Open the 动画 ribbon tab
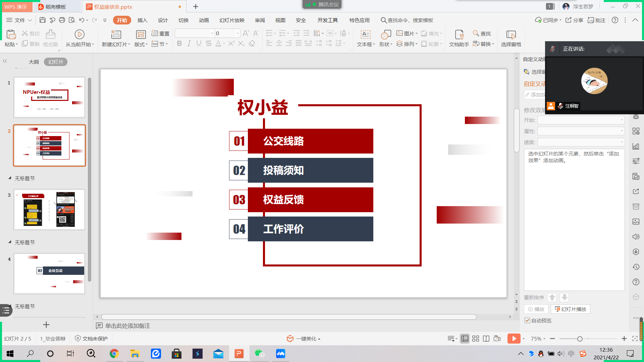The width and height of the screenshot is (644, 362). coord(204,20)
